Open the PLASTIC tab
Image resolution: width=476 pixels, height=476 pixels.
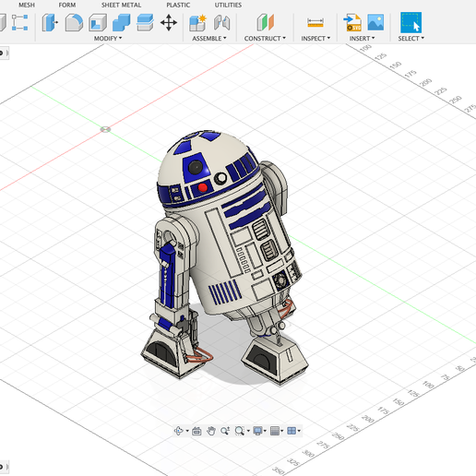tap(178, 6)
